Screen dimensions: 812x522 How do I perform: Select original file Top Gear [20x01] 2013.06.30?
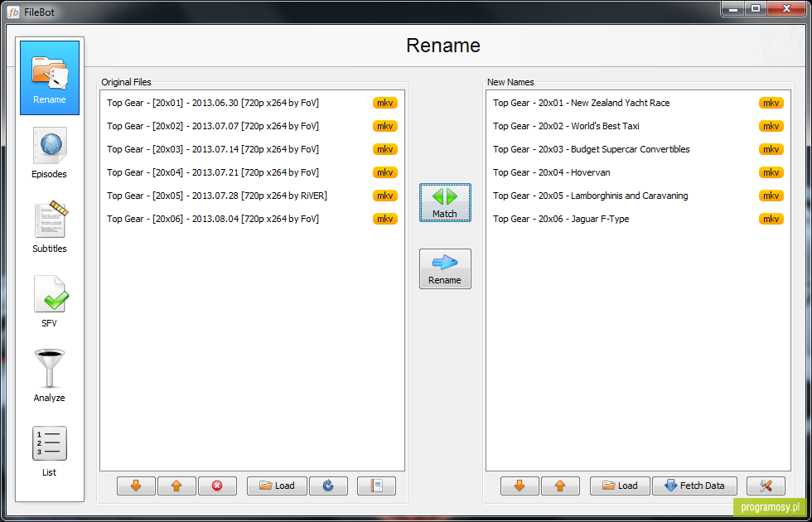252,103
